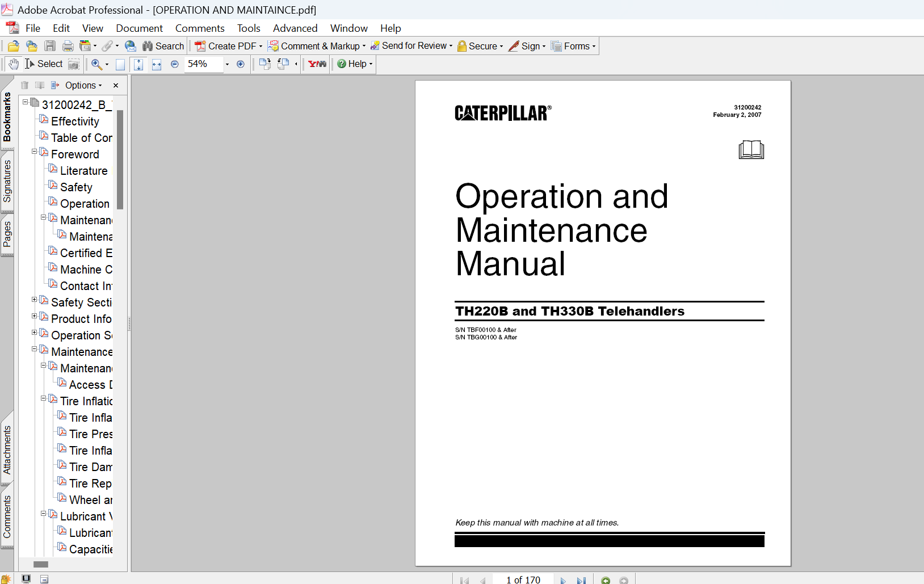Open the View menu
924x584 pixels.
pyautogui.click(x=93, y=28)
